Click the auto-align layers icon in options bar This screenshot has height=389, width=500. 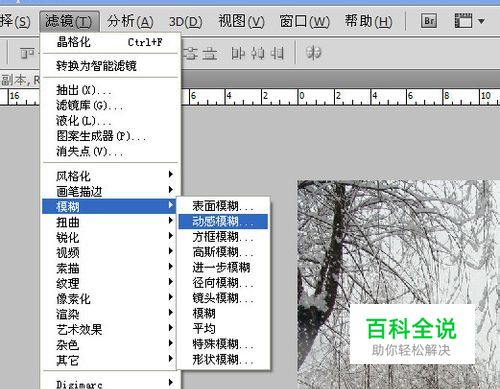click(313, 53)
